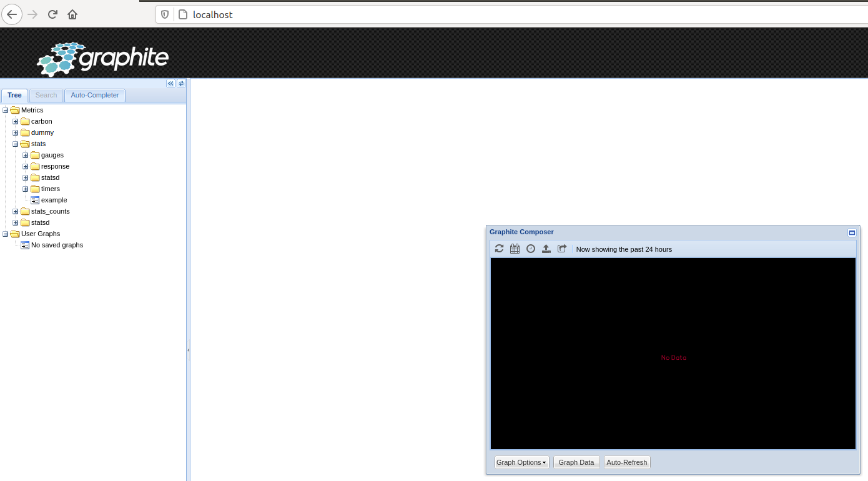
Task: Click the tree panel refresh icon
Action: pos(181,84)
